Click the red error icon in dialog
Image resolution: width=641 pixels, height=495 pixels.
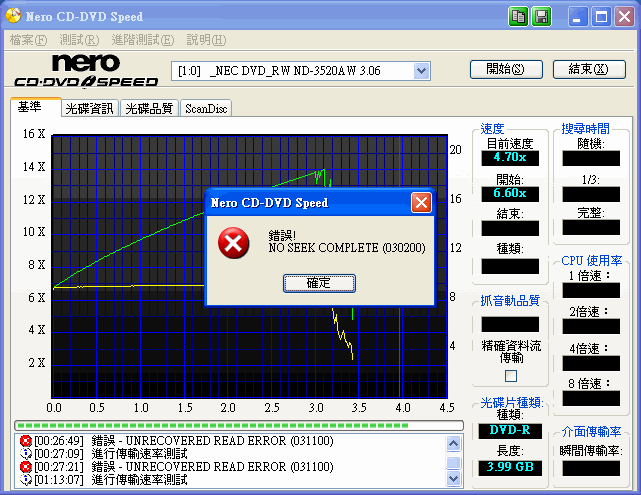point(233,243)
